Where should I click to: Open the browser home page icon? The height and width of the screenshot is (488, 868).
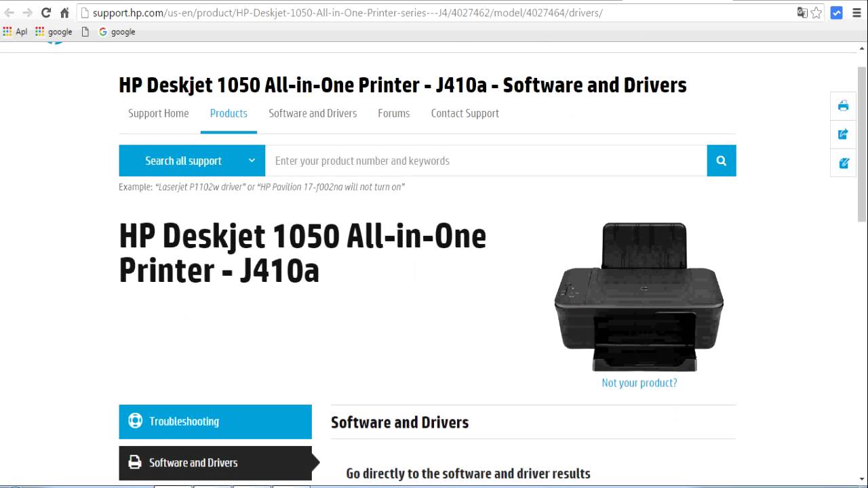(x=64, y=13)
